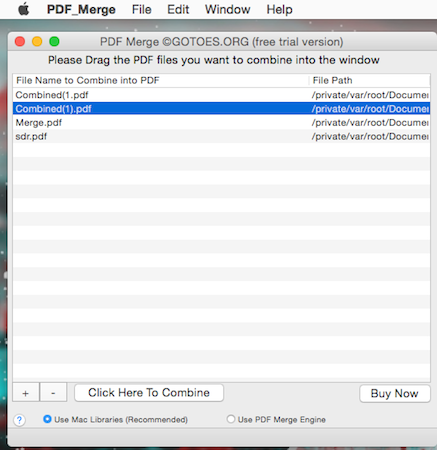Close the PDF Merge window

coord(20,41)
